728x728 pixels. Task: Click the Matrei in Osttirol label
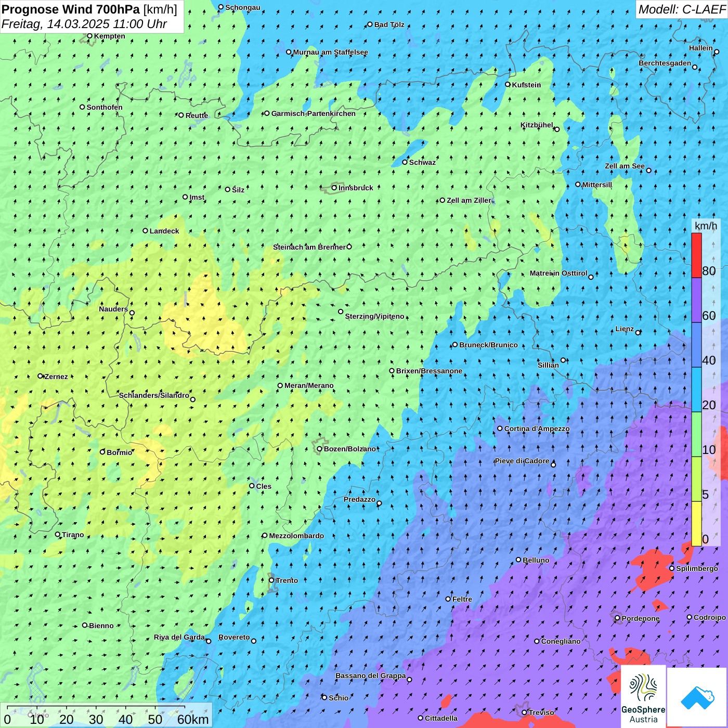(558, 273)
